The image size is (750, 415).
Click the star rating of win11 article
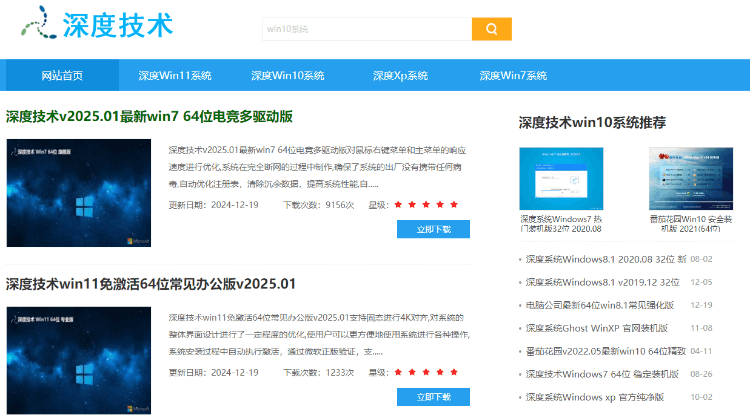tap(426, 372)
